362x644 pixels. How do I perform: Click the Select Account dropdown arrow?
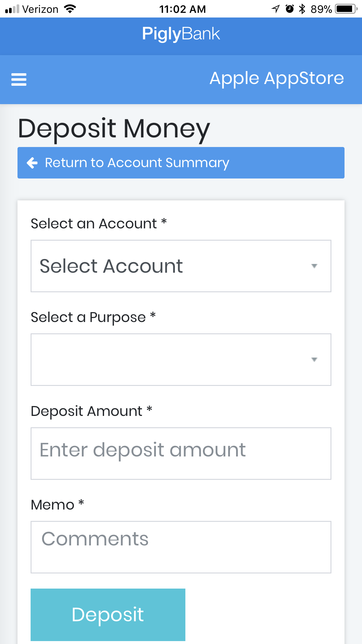coord(314,266)
